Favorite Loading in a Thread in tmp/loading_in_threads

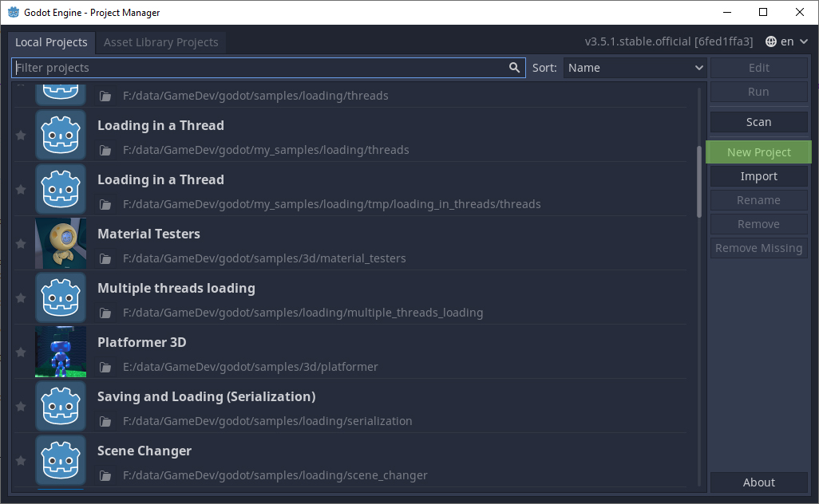[x=21, y=190]
